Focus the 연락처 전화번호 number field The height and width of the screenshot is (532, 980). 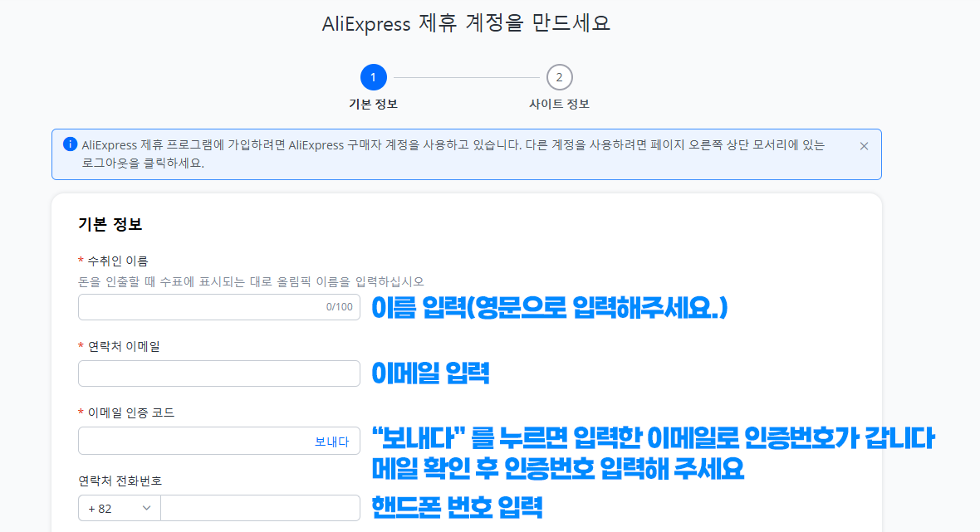click(260, 508)
